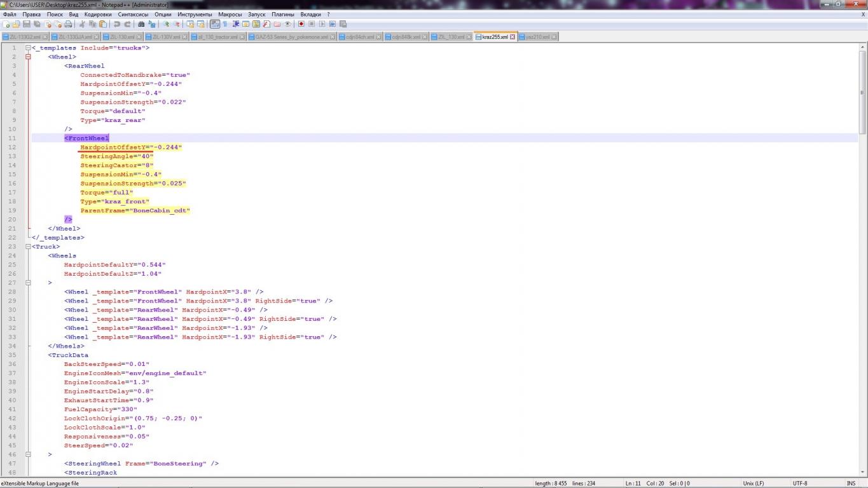Viewport: 868px width, 488px height.
Task: Open the Кодировки menu
Action: point(98,14)
